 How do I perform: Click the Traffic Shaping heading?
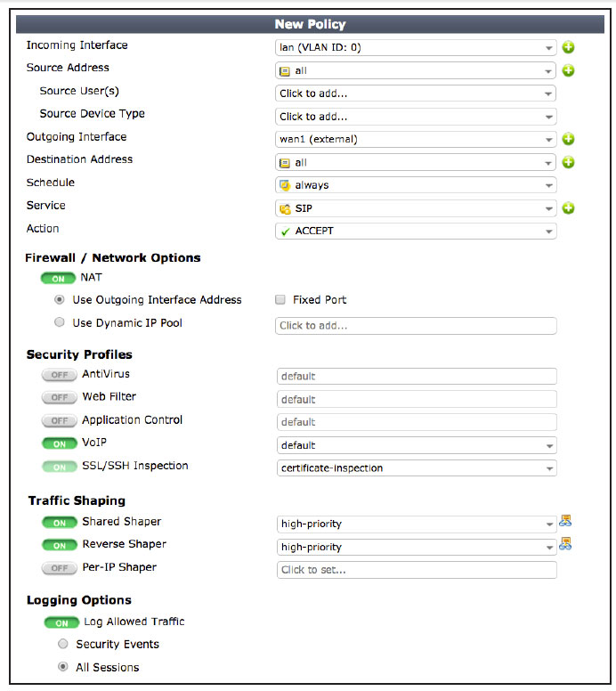click(77, 500)
